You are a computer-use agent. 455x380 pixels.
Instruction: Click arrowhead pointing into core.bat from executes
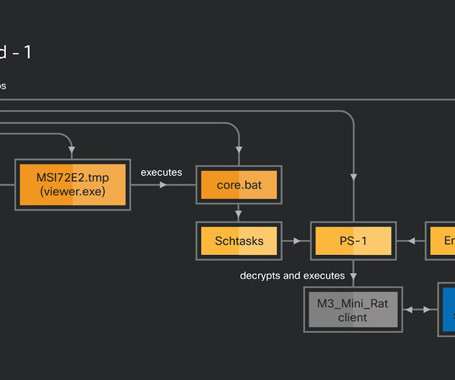pos(163,185)
